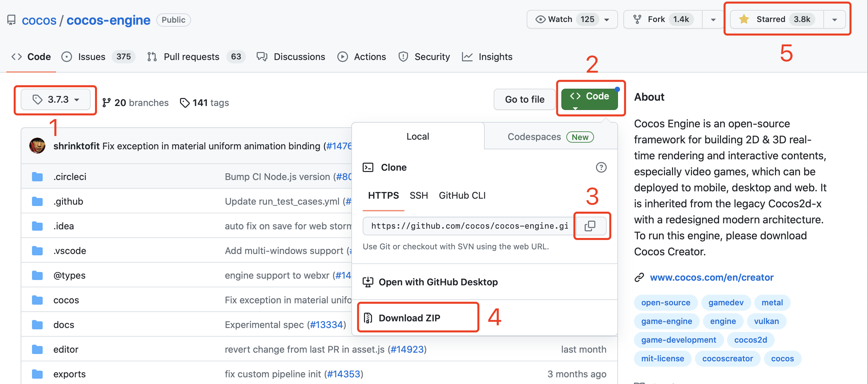
Task: View 141 tags link
Action: pyautogui.click(x=204, y=103)
